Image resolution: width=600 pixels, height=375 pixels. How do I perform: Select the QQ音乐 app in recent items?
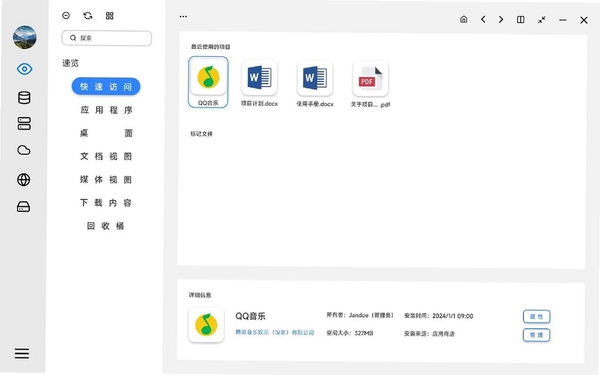pos(208,82)
